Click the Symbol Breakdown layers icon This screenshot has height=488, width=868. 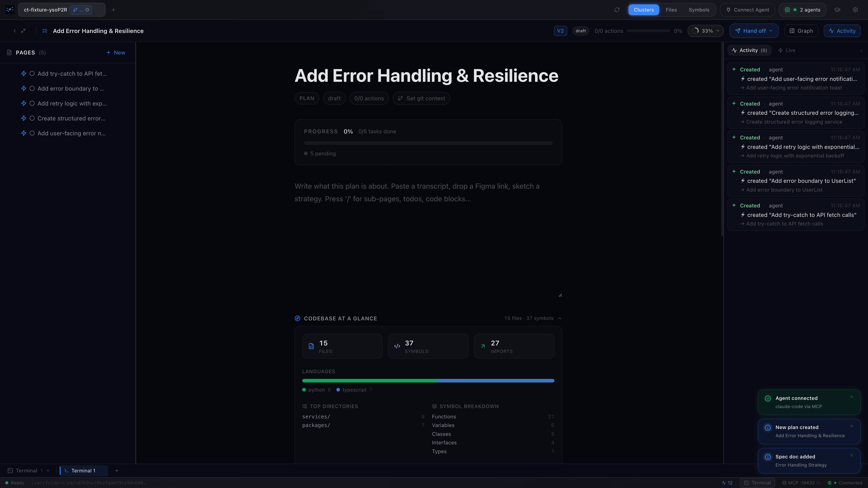(434, 406)
